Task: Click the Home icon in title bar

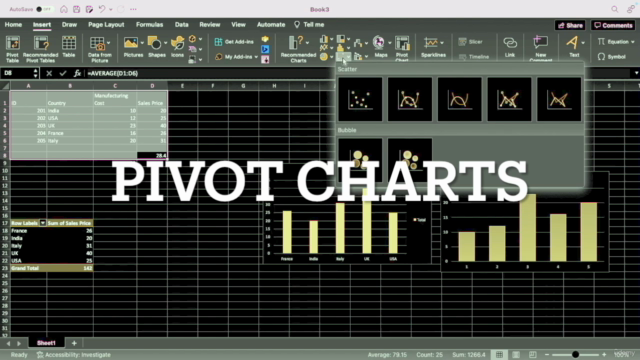Action: [x=64, y=9]
